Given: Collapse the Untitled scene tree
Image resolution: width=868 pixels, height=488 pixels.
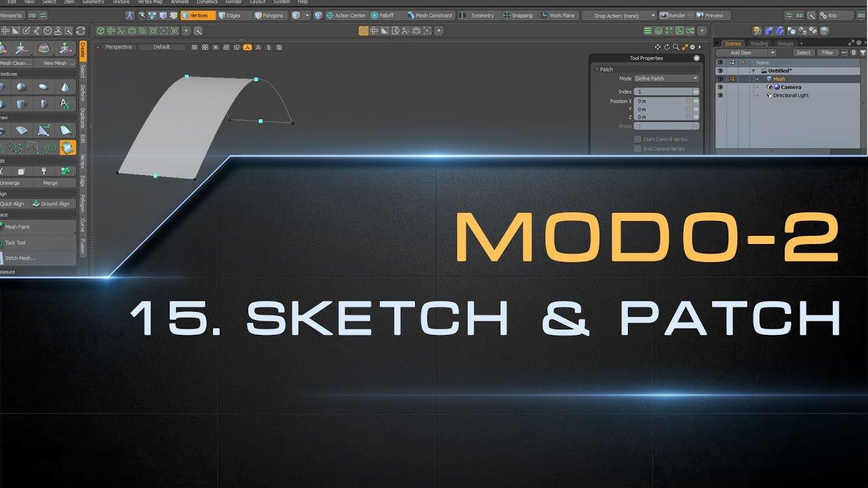Looking at the screenshot, I should coord(753,70).
